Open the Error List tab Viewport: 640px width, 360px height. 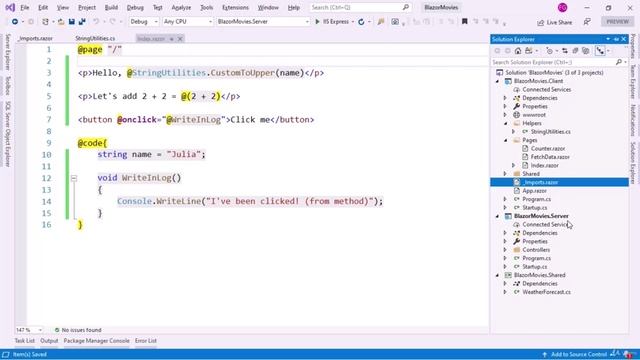(146, 340)
